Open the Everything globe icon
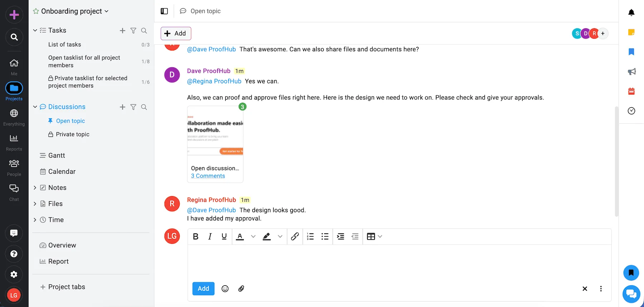The height and width of the screenshot is (307, 644). (14, 113)
